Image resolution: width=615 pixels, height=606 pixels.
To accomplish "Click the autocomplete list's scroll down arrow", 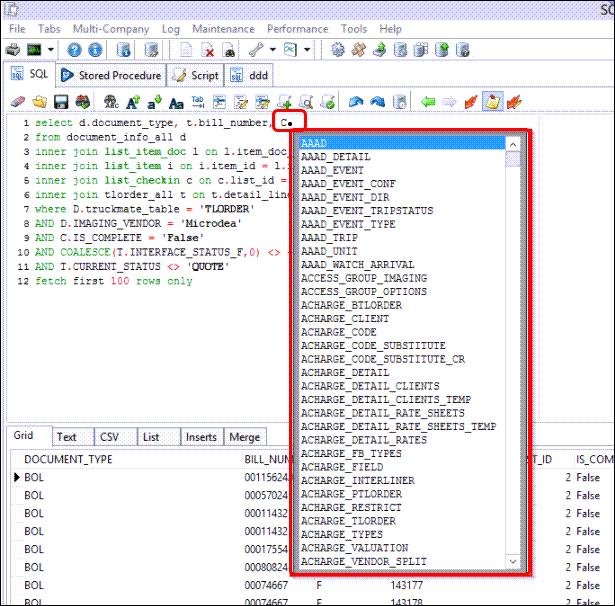I will pyautogui.click(x=513, y=562).
